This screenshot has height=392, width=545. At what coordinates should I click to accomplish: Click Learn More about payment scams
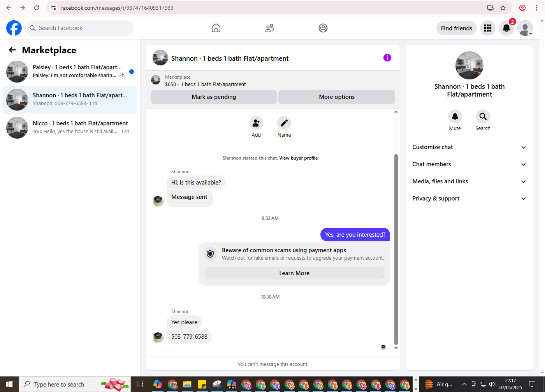coord(294,273)
